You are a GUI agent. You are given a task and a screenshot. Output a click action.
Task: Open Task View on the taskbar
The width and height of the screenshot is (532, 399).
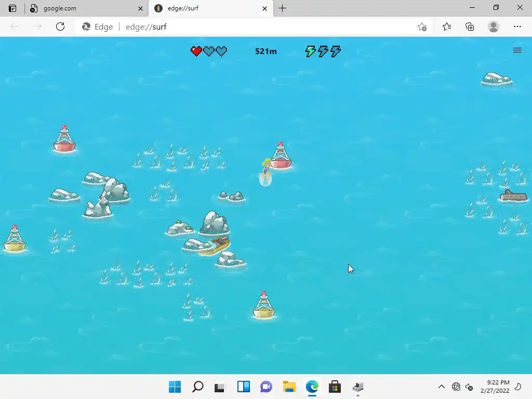[220, 387]
